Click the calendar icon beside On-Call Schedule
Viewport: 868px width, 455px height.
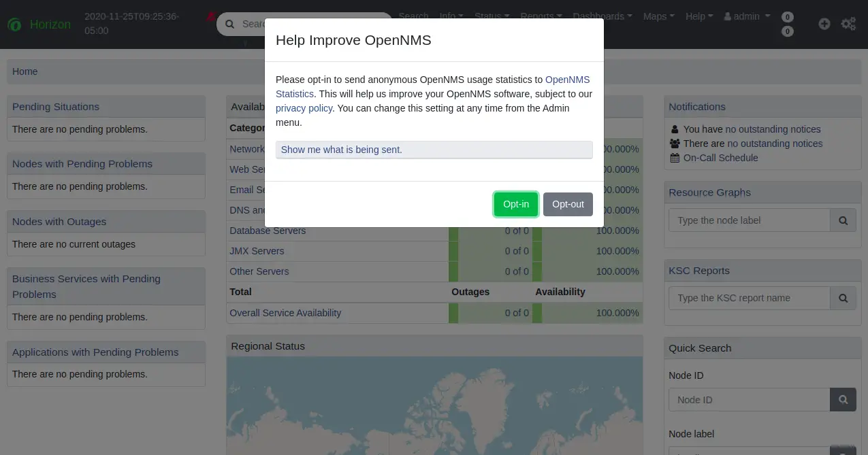(x=674, y=158)
